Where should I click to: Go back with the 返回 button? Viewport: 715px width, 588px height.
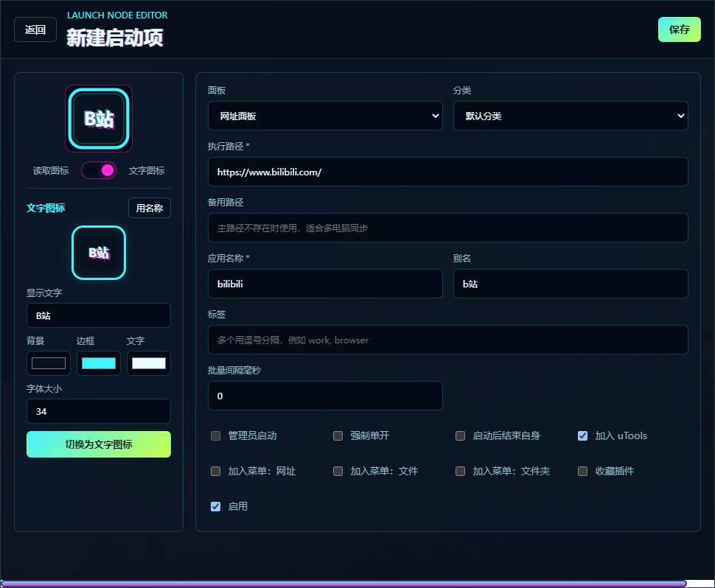click(x=35, y=29)
